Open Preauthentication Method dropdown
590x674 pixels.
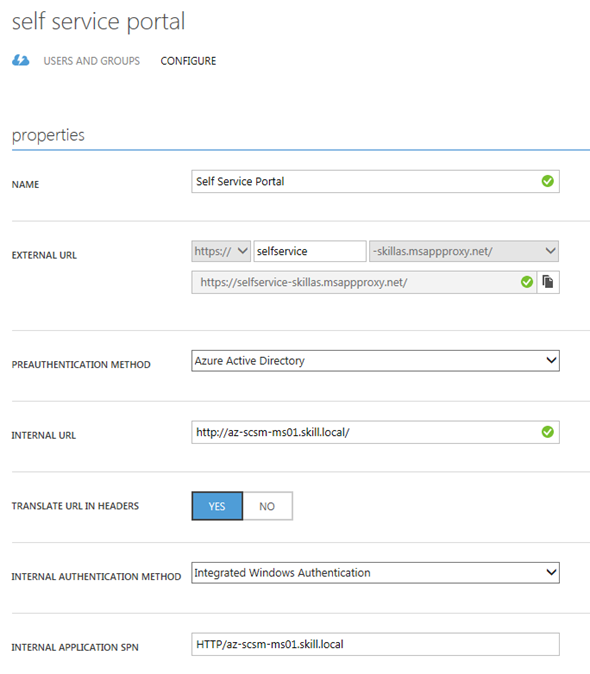375,361
